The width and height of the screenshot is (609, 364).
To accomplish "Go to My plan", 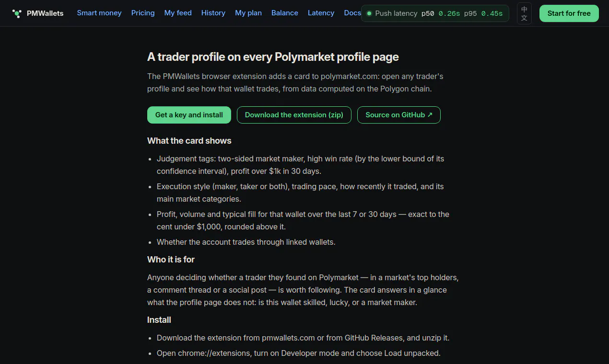I will (248, 13).
